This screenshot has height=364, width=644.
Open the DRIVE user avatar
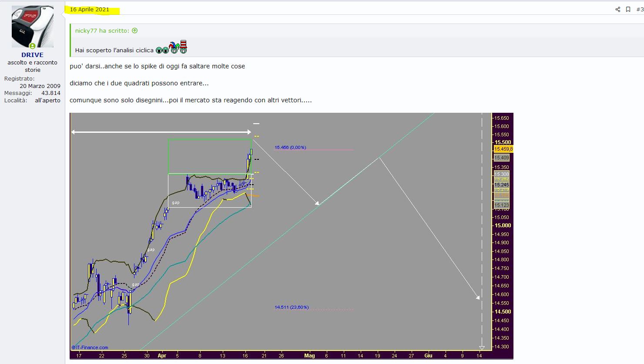33,27
